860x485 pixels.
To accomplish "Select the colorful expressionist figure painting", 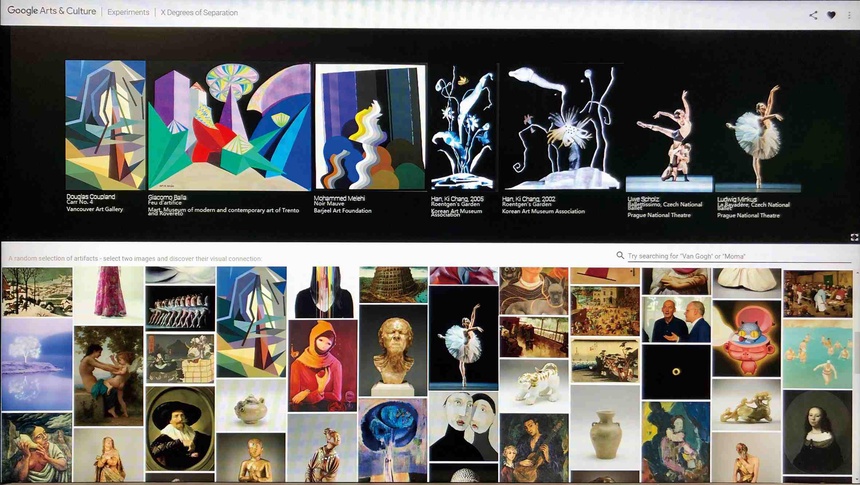I will coord(676,442).
